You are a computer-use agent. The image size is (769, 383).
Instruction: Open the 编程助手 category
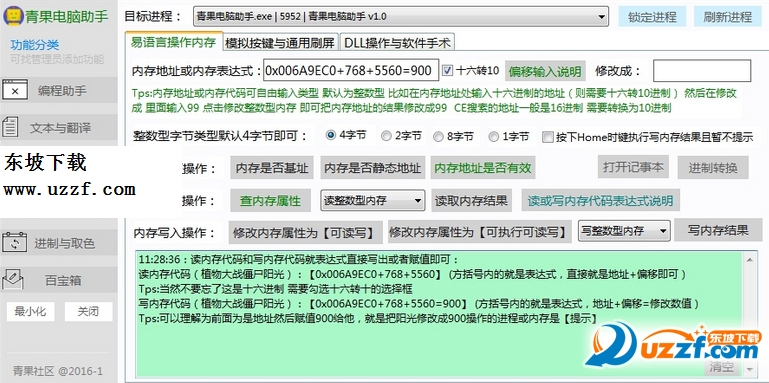[59, 91]
